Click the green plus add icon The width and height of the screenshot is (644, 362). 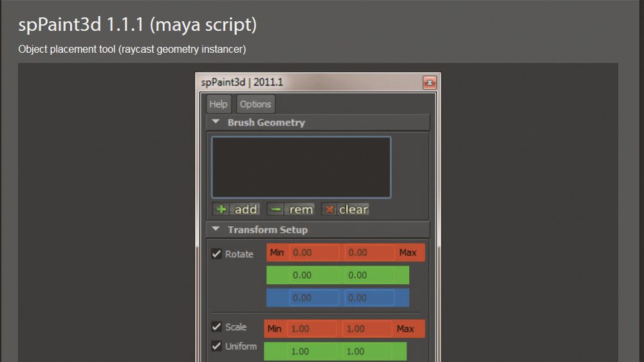click(x=221, y=210)
